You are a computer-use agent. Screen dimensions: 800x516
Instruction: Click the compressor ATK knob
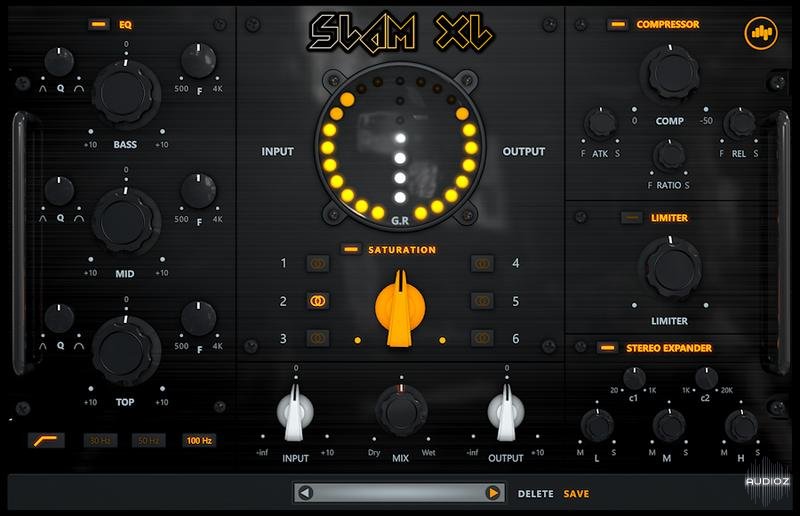(601, 124)
